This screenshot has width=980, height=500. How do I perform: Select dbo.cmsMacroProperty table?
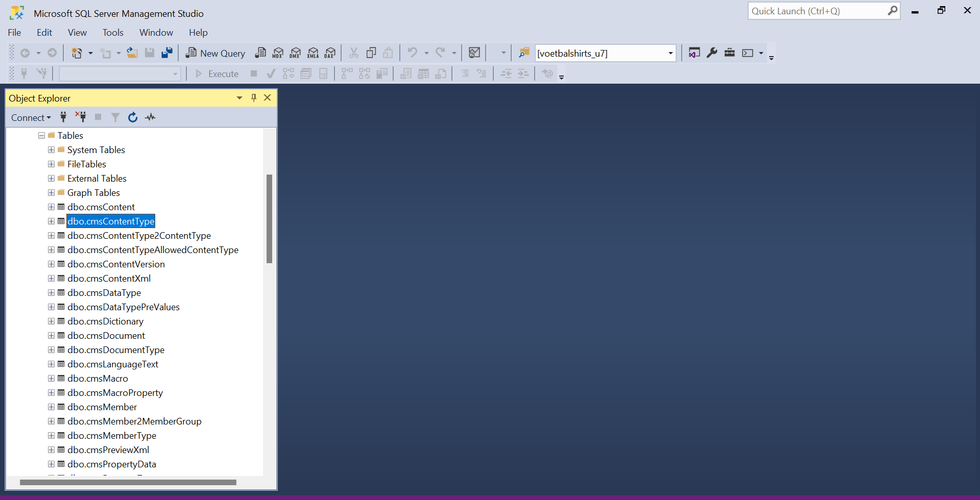(x=115, y=393)
